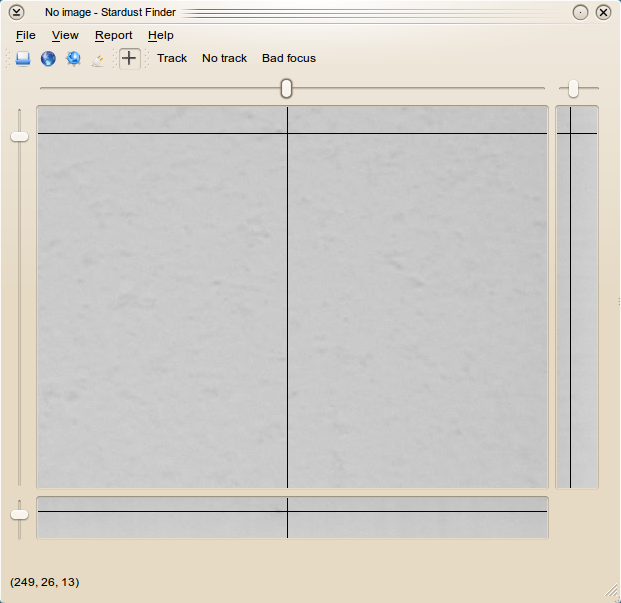Click the round minimize button in the title bar
Image resolution: width=621 pixels, height=603 pixels.
580,12
